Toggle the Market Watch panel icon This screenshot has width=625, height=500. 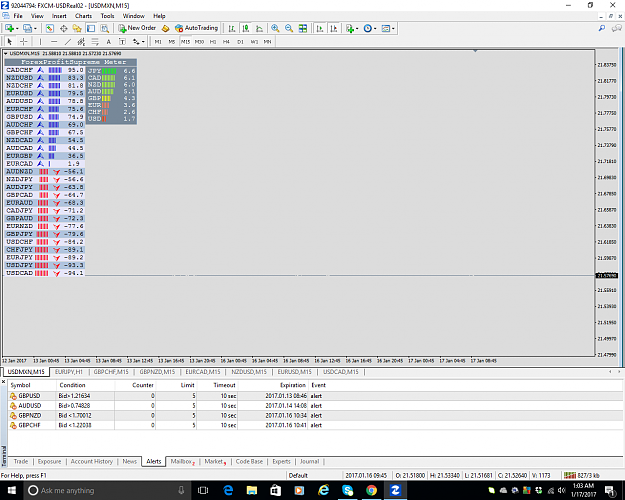[x=49, y=28]
